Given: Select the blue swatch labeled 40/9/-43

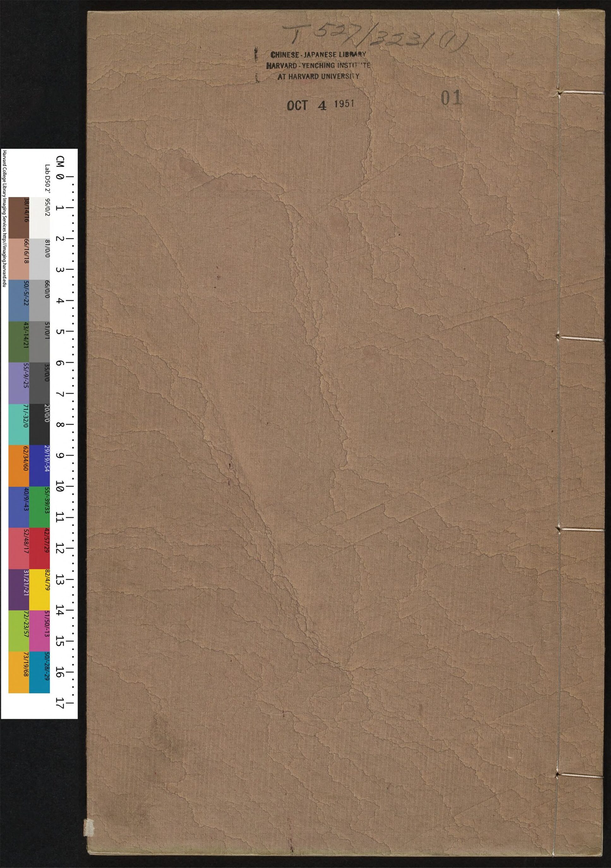Looking at the screenshot, I should [x=19, y=507].
